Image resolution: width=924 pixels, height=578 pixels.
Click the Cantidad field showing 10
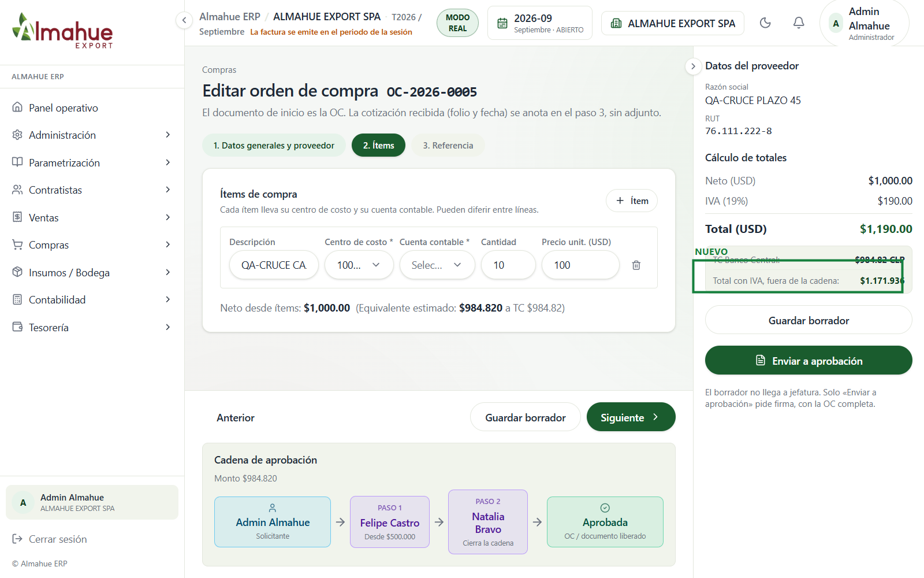point(508,265)
